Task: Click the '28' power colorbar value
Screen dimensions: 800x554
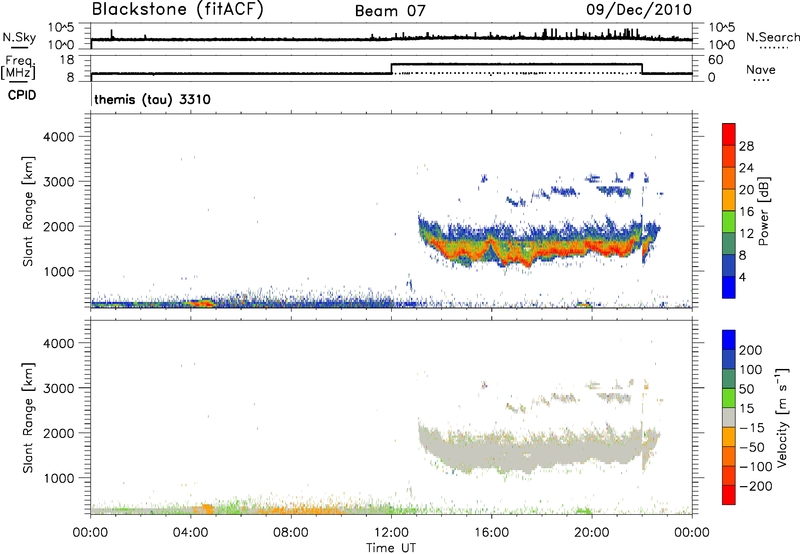Action: (x=746, y=146)
